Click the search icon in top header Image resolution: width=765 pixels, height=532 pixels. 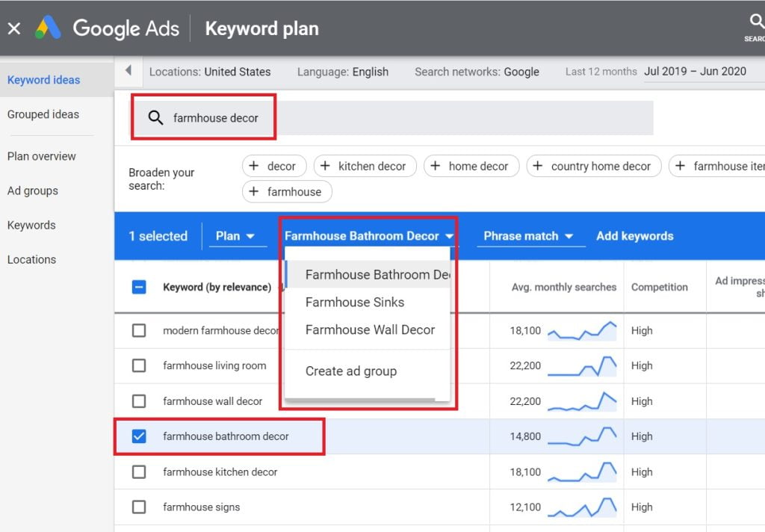coord(755,22)
